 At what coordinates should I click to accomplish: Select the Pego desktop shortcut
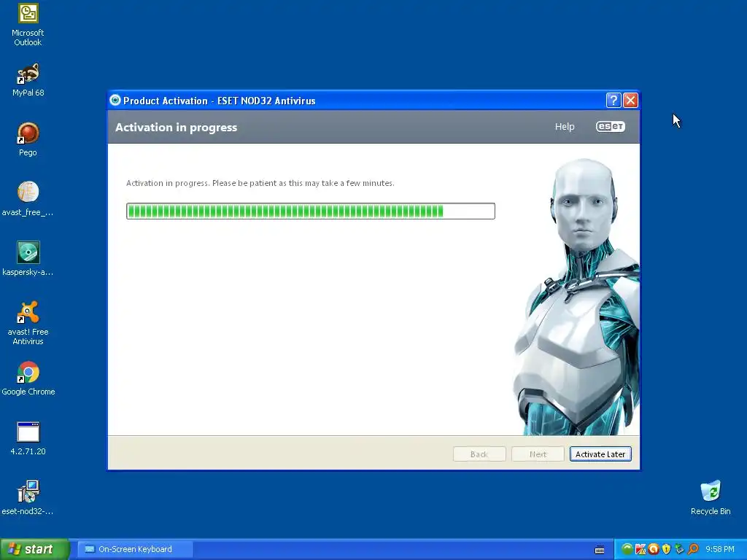pyautogui.click(x=28, y=140)
